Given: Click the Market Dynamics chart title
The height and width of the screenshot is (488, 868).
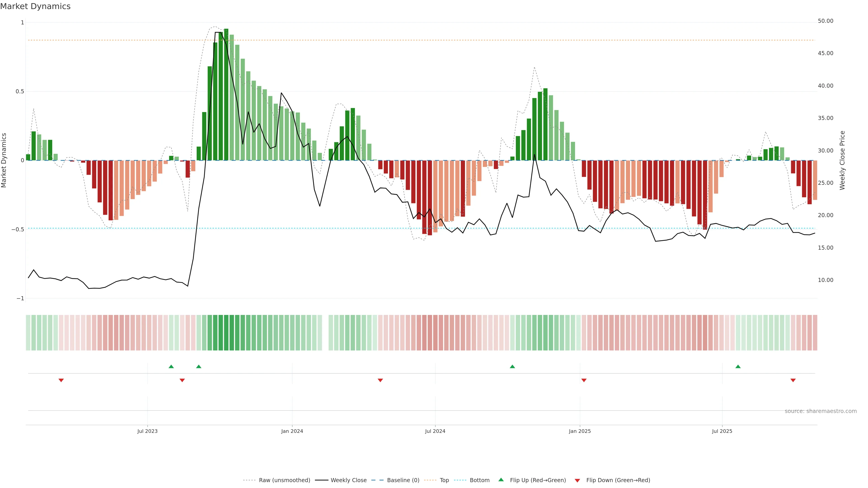Looking at the screenshot, I should pyautogui.click(x=35, y=6).
